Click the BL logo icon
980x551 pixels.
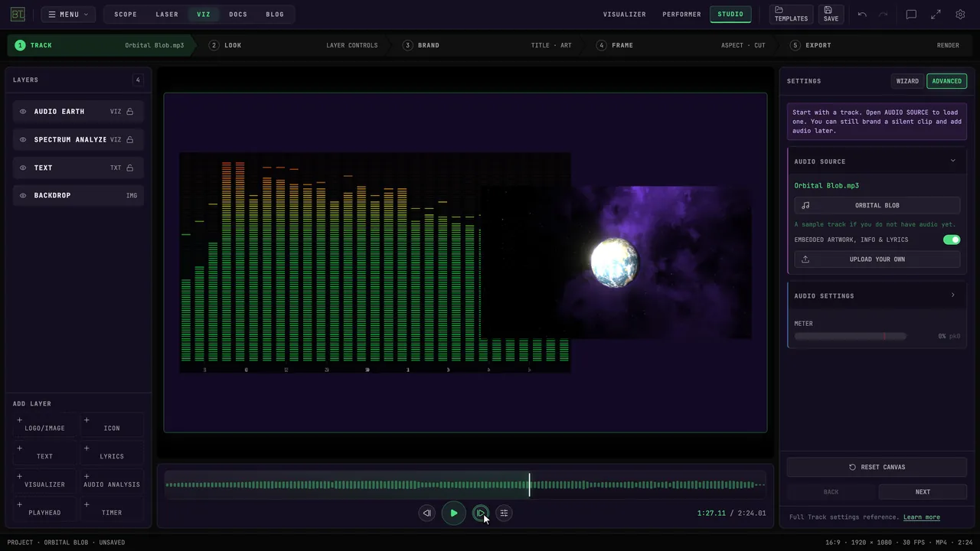coord(18,15)
